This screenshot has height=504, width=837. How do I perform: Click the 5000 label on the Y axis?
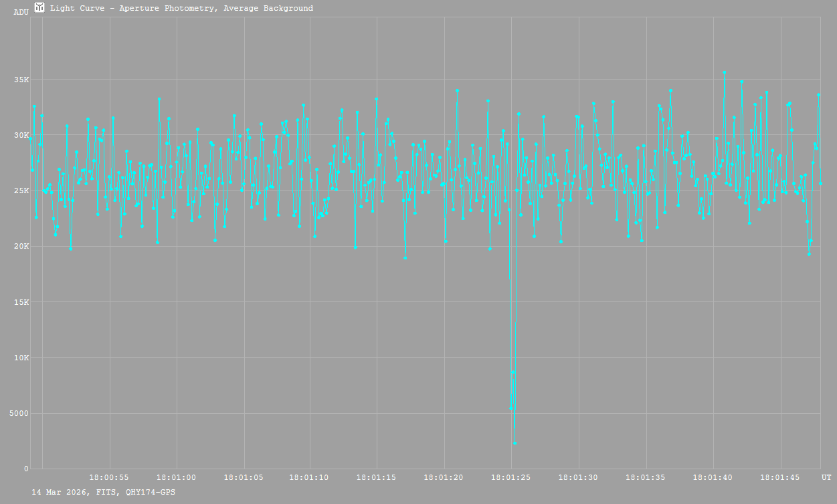click(x=19, y=413)
